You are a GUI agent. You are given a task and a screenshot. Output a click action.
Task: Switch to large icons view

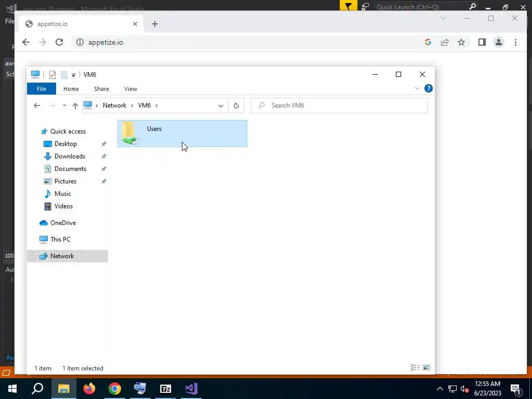427,368
